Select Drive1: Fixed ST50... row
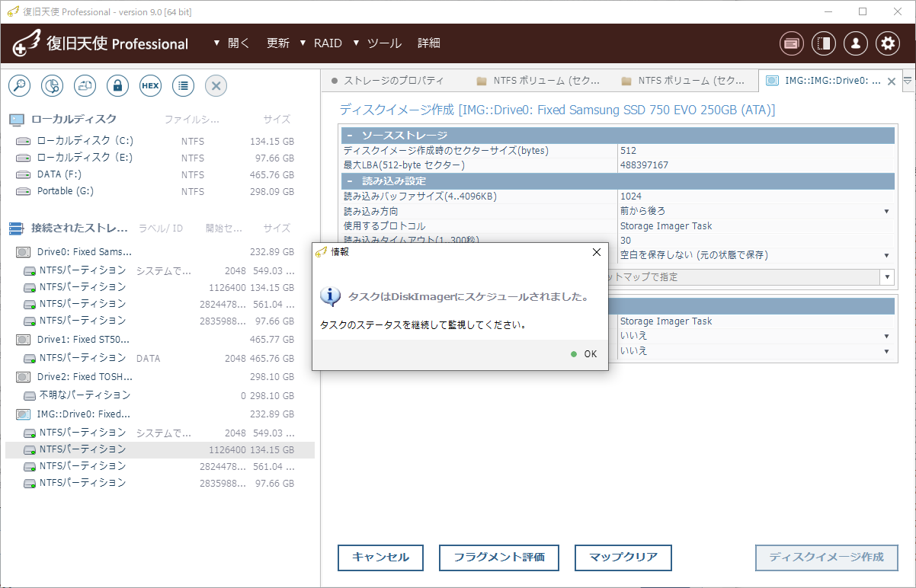 point(159,340)
